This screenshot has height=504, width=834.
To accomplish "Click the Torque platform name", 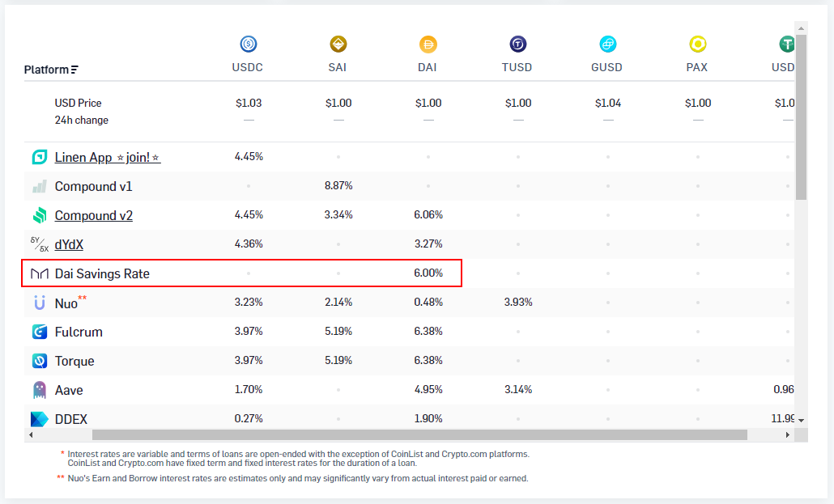I will pyautogui.click(x=74, y=361).
